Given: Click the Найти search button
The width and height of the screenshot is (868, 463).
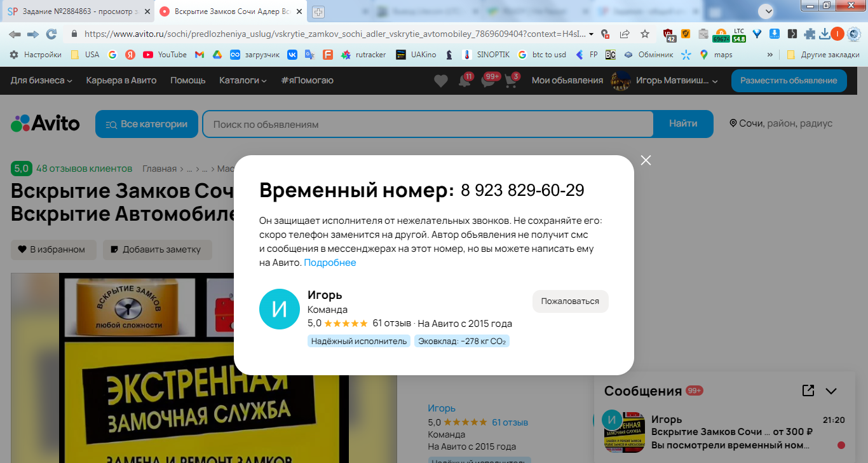Looking at the screenshot, I should point(683,124).
